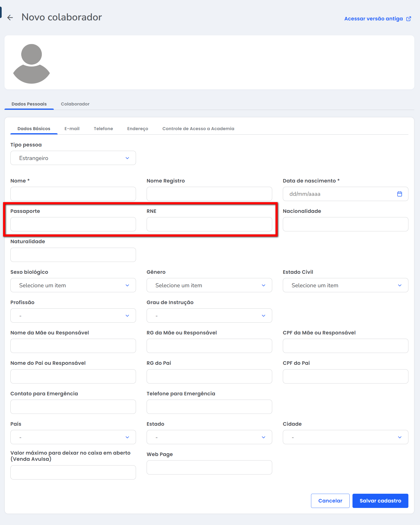Open the Tipo pessoa dropdown

pos(73,158)
